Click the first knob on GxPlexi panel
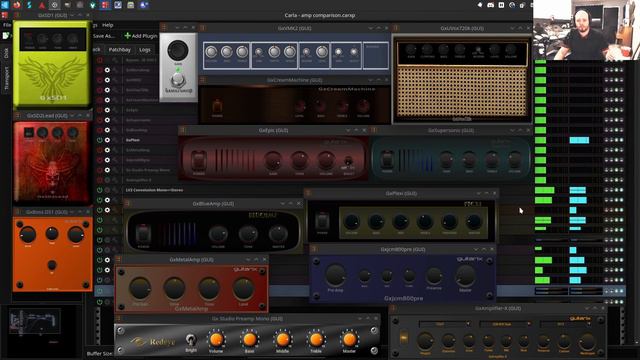This screenshot has width=640, height=360. coord(352,222)
